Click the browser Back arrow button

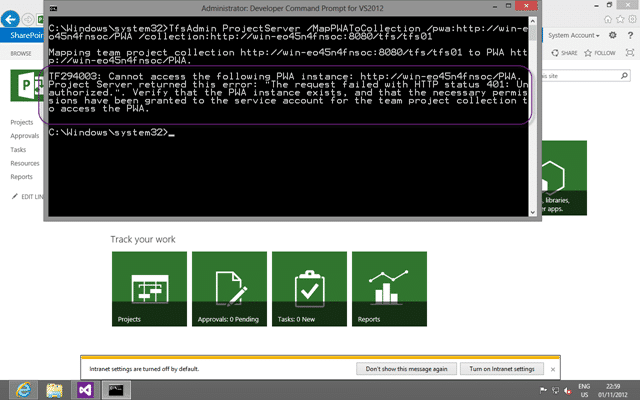coord(10,19)
